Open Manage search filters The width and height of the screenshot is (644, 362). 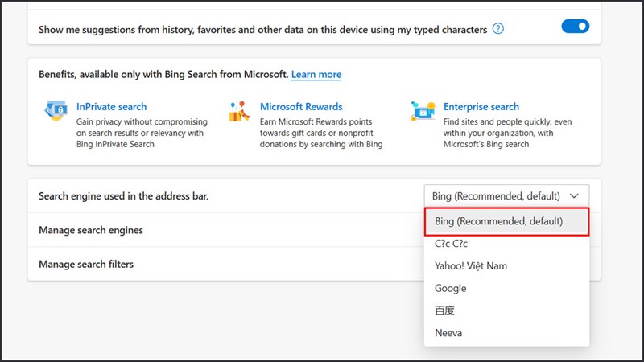click(86, 264)
